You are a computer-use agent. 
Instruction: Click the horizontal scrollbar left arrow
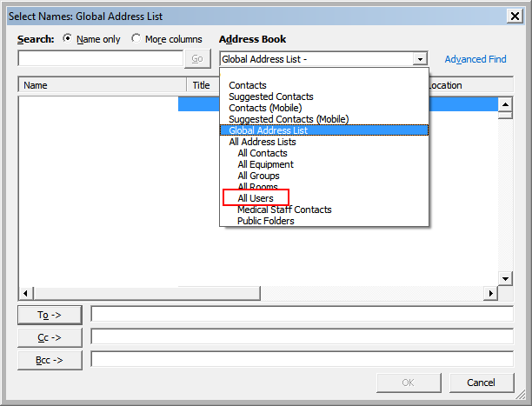(25, 293)
